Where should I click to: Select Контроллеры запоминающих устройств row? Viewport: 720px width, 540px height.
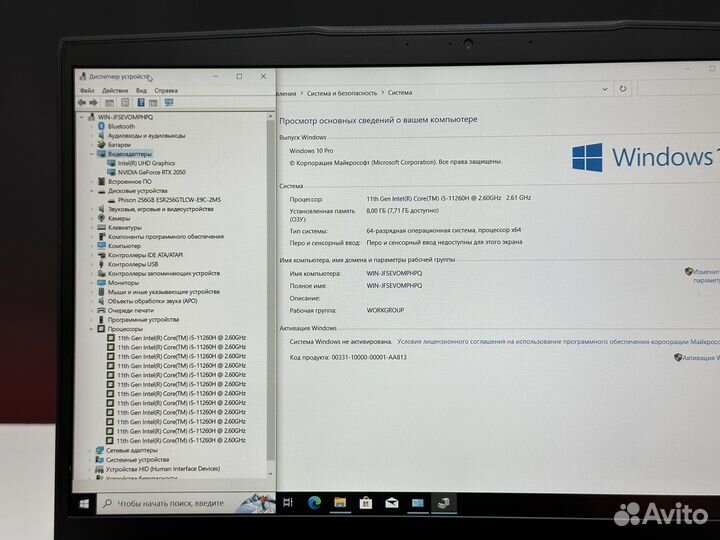(164, 273)
